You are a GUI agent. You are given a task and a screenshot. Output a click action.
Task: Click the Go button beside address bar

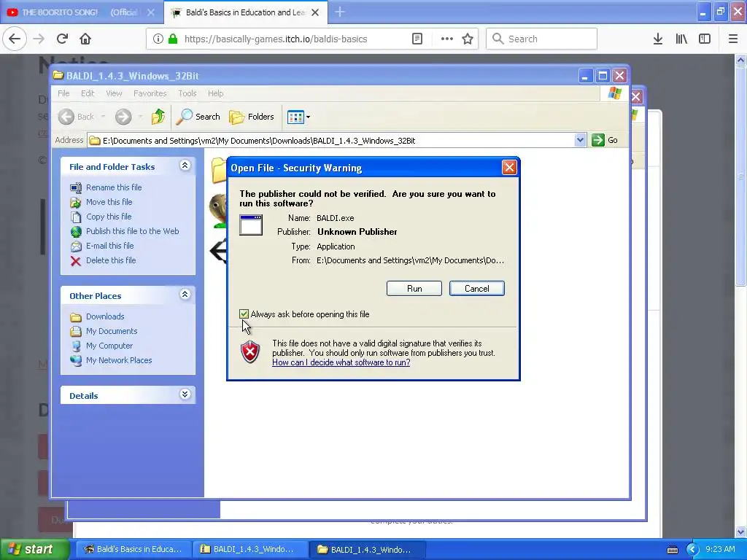(605, 140)
